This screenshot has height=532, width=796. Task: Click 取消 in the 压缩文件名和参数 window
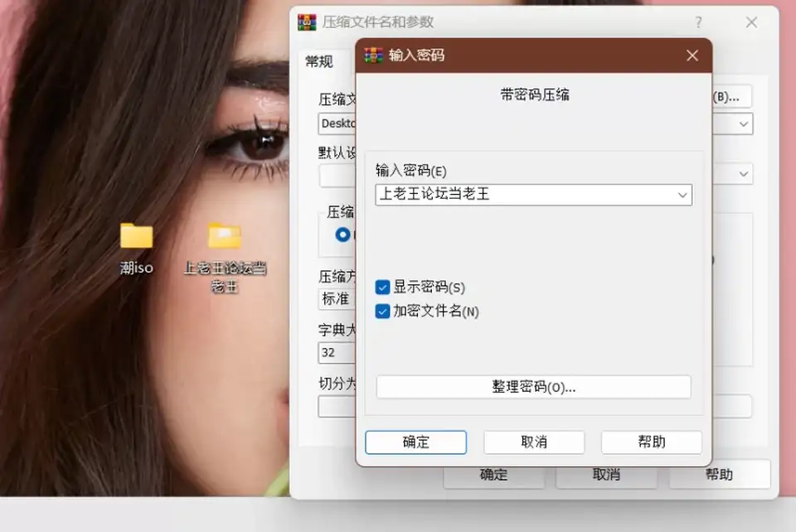click(x=607, y=475)
